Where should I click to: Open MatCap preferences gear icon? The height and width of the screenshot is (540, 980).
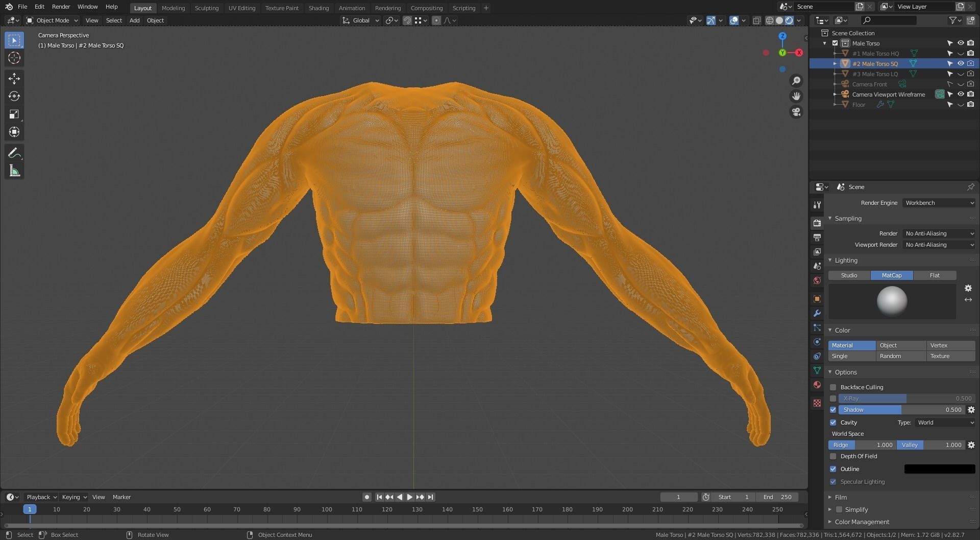pyautogui.click(x=968, y=288)
